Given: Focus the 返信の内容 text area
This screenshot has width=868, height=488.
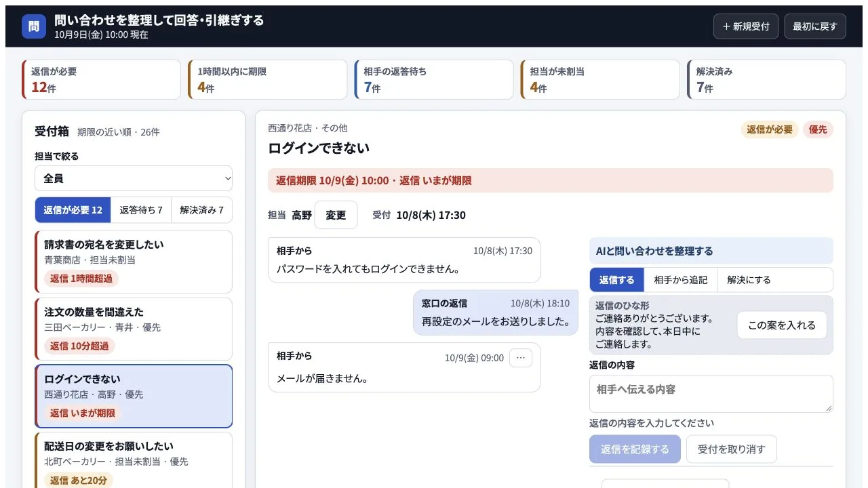Looking at the screenshot, I should [x=711, y=394].
